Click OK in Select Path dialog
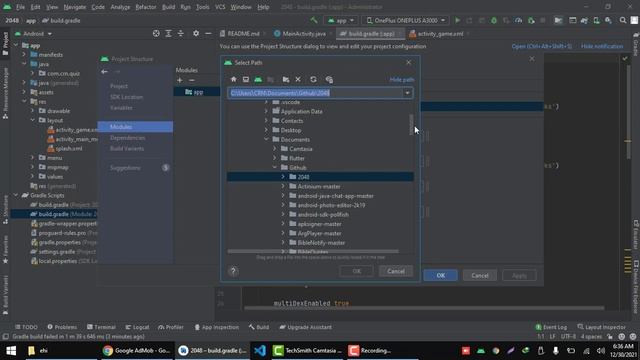640x360 pixels. (x=356, y=271)
